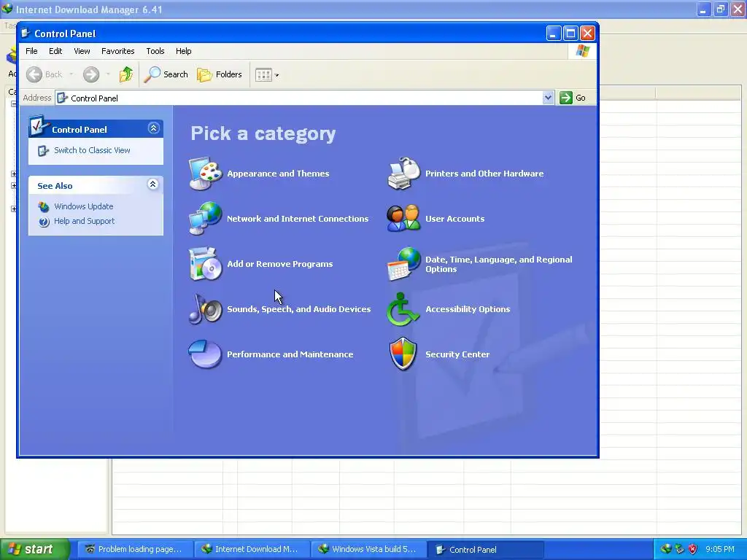Click the Search magnifier toolbar button
Viewport: 747px width, 560px height.
point(166,74)
